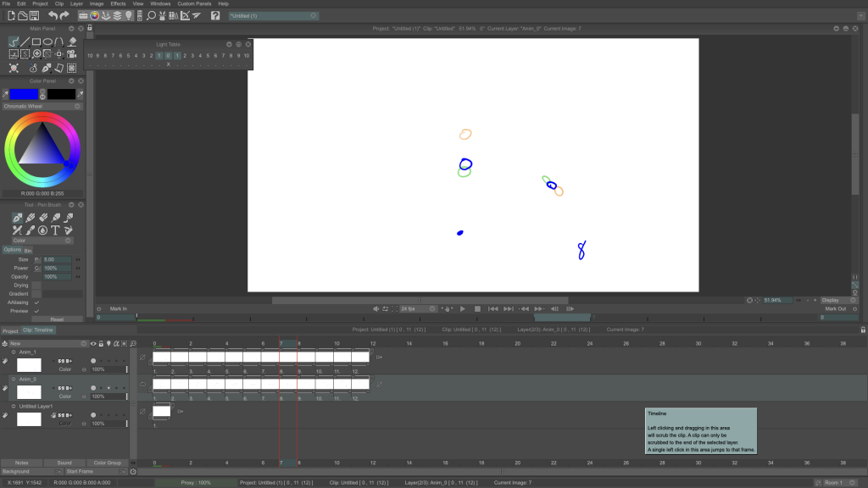Click the light bulb icon in toolbar
868x488 pixels.
[x=129, y=15]
